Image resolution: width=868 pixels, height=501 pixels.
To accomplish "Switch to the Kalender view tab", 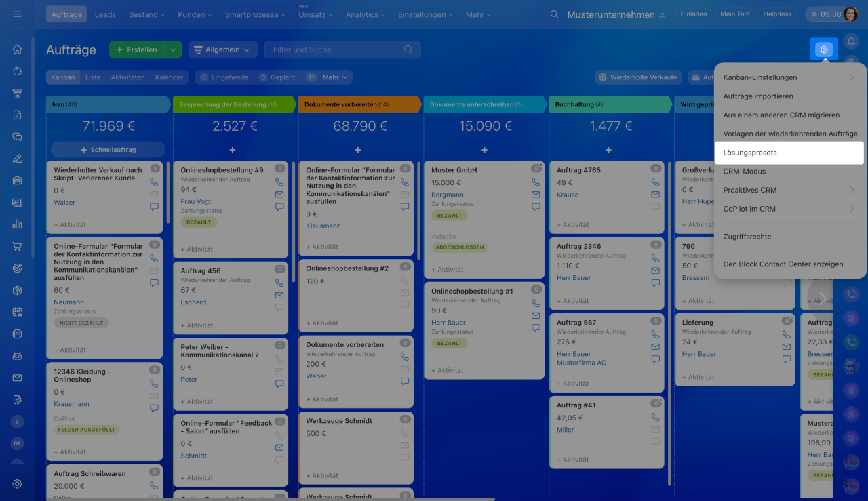I will pyautogui.click(x=169, y=77).
